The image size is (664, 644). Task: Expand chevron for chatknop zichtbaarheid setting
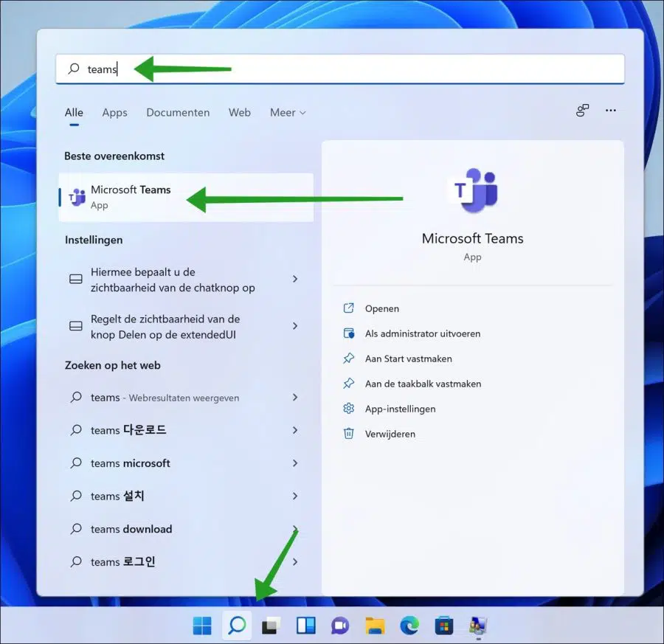[x=295, y=279]
